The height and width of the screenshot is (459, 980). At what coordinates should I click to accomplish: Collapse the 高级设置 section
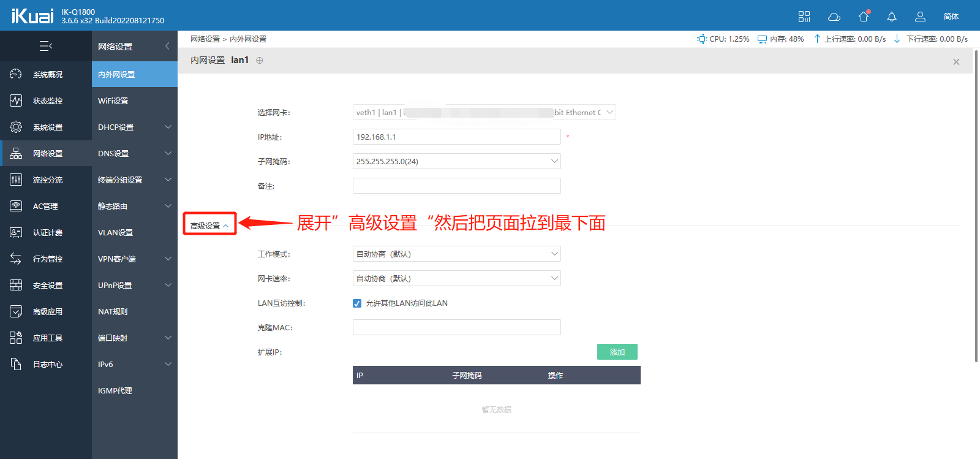tap(209, 226)
